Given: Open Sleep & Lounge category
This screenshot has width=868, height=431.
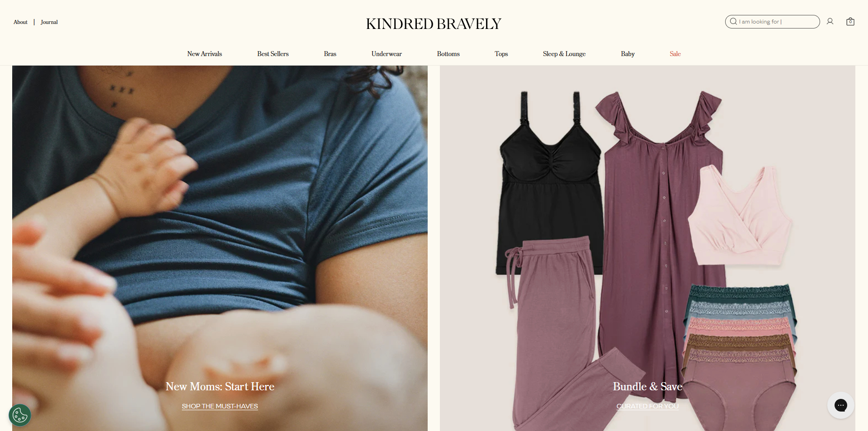Looking at the screenshot, I should click(564, 54).
